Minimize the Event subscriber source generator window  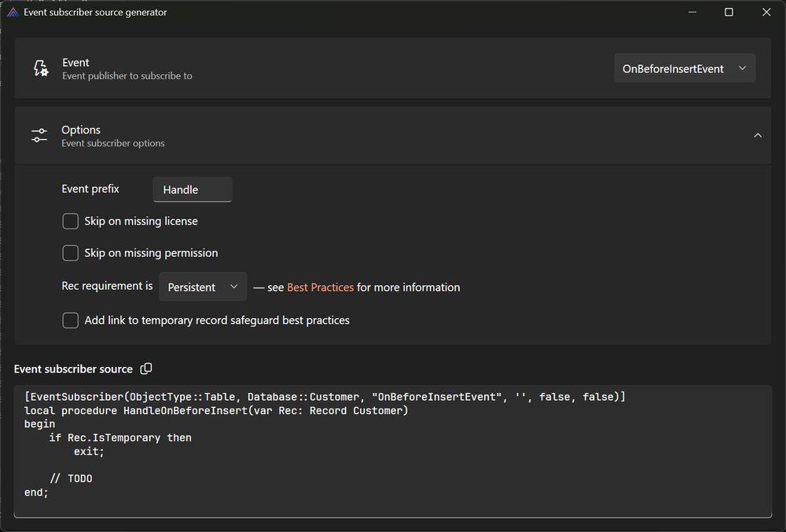pos(692,12)
